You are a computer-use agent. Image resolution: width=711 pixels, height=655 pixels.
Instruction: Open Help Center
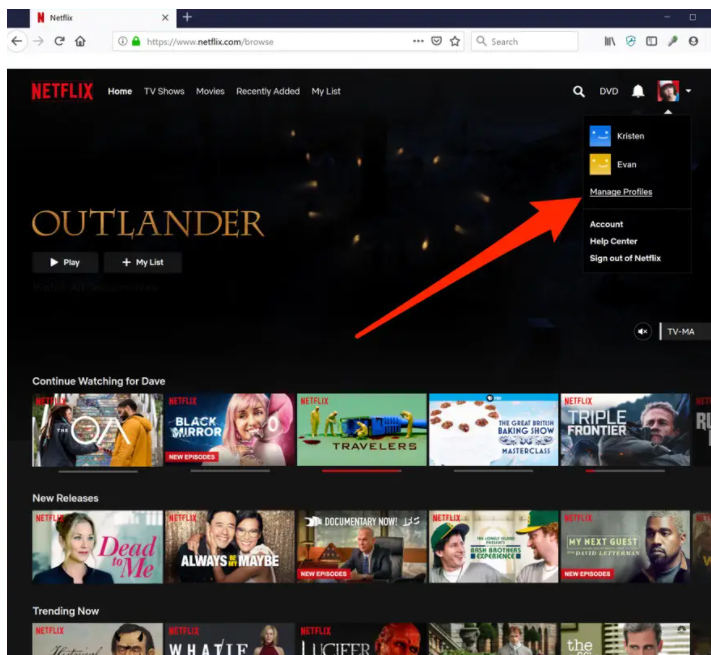point(613,241)
